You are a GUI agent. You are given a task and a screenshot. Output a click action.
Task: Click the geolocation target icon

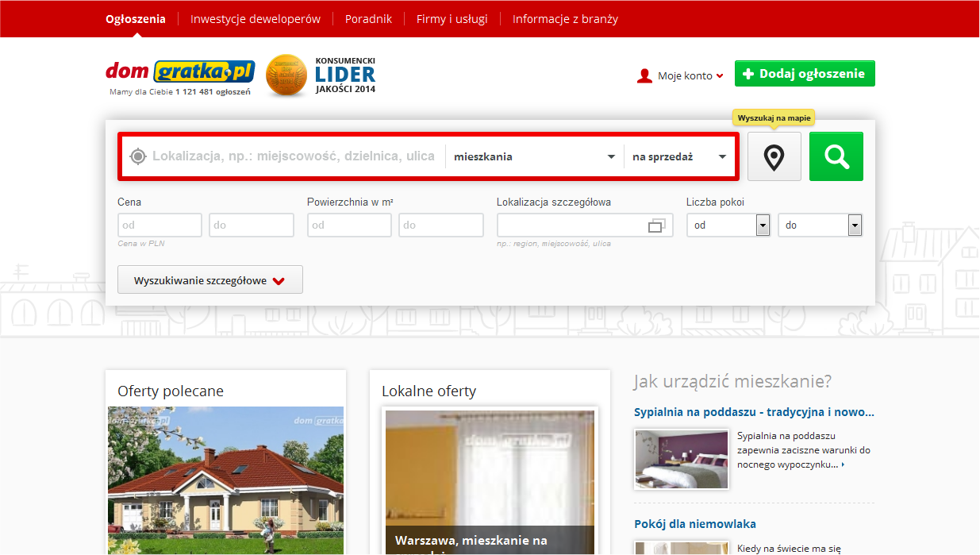tap(137, 156)
